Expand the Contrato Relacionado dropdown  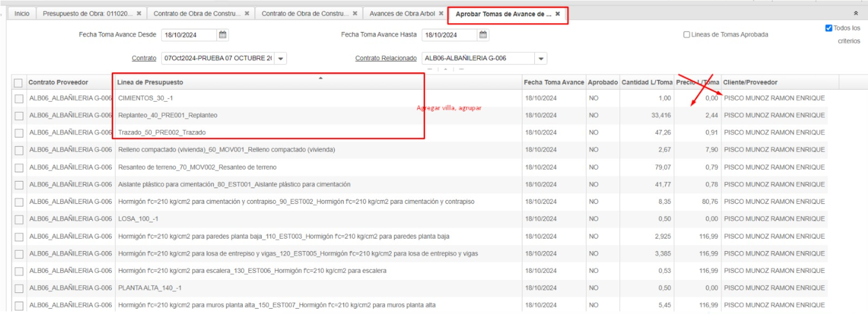point(541,59)
